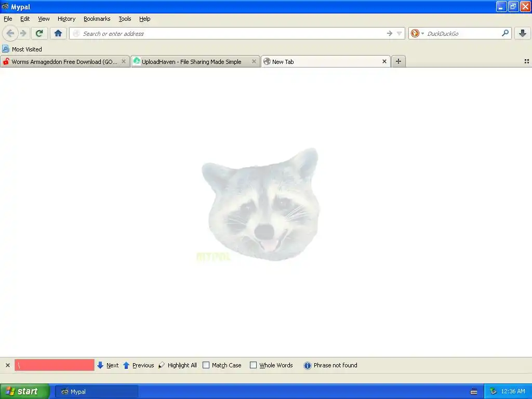Find Previous match button
This screenshot has width=532, height=399.
(x=138, y=365)
